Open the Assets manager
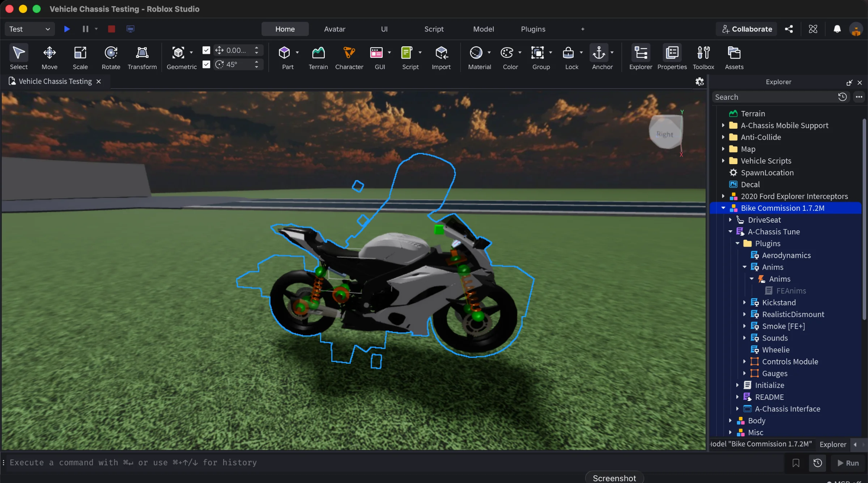868x483 pixels. click(734, 57)
